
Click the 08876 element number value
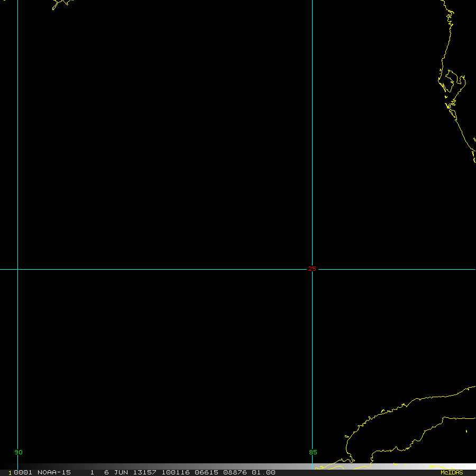click(235, 472)
